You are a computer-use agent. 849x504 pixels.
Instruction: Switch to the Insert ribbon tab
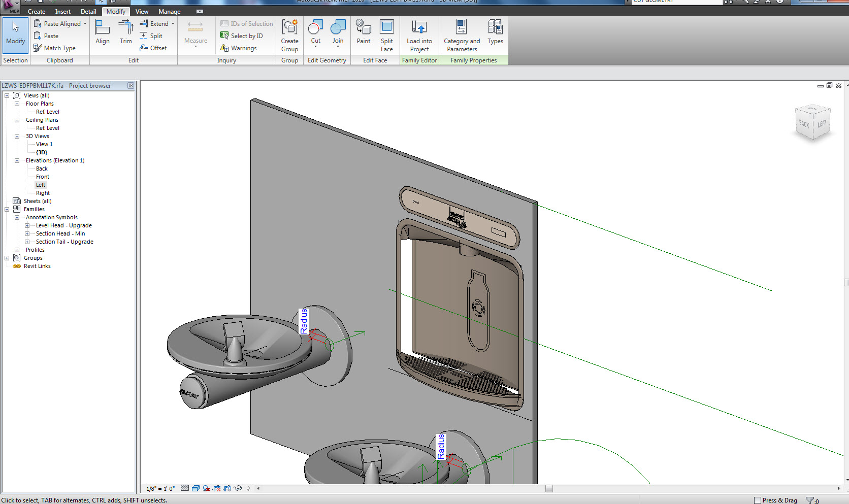[x=63, y=11]
